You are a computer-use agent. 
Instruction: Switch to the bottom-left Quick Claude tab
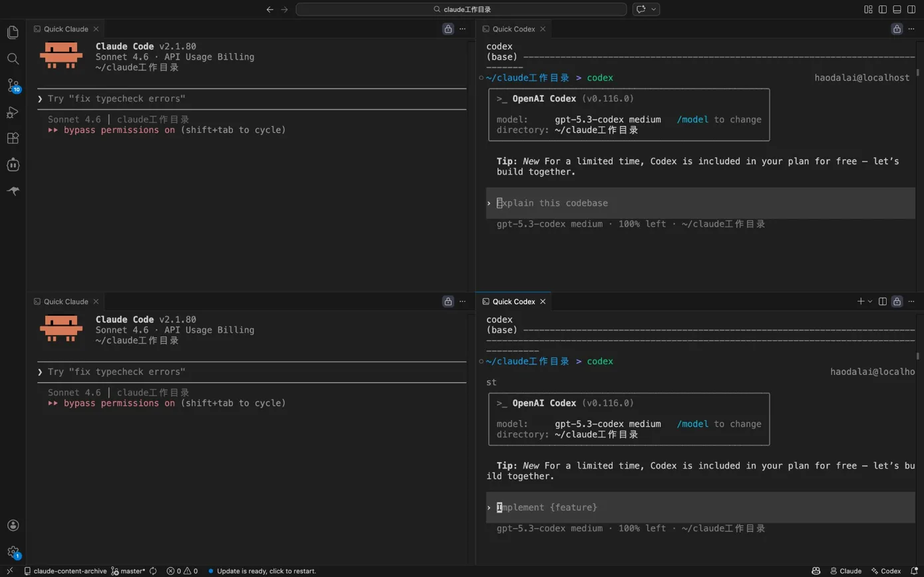tap(66, 301)
